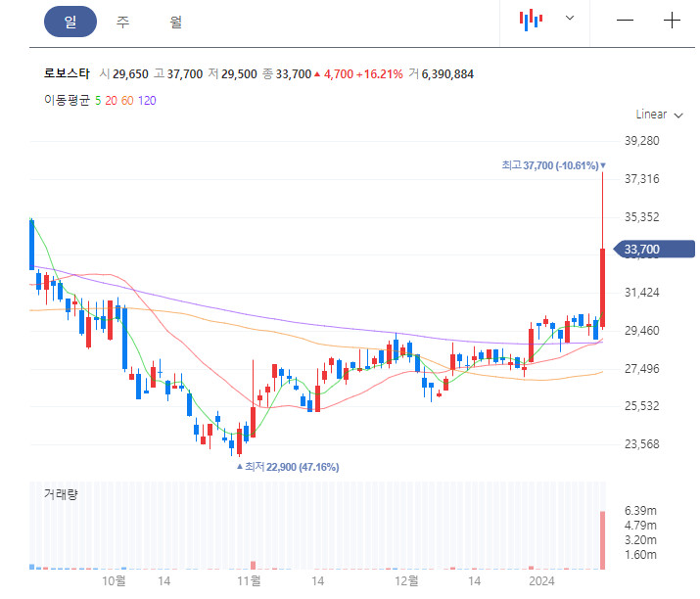Click the closing price 33,700 header value
This screenshot has width=700, height=599.
click(294, 74)
